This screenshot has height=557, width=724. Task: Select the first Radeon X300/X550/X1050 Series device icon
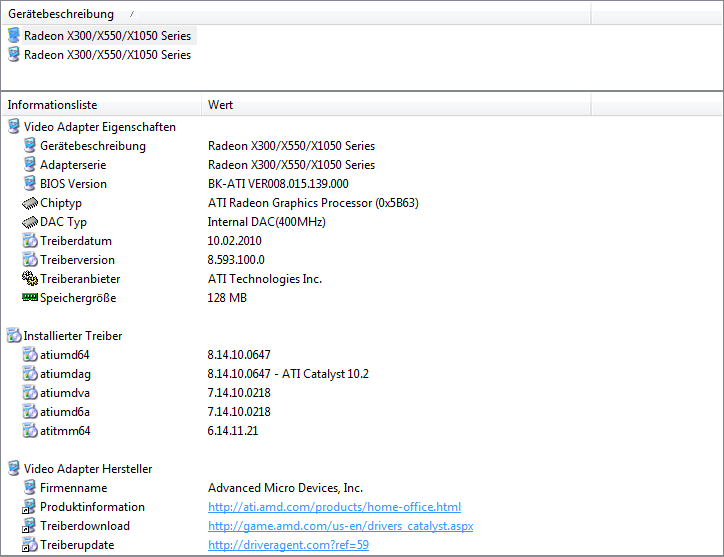point(14,36)
